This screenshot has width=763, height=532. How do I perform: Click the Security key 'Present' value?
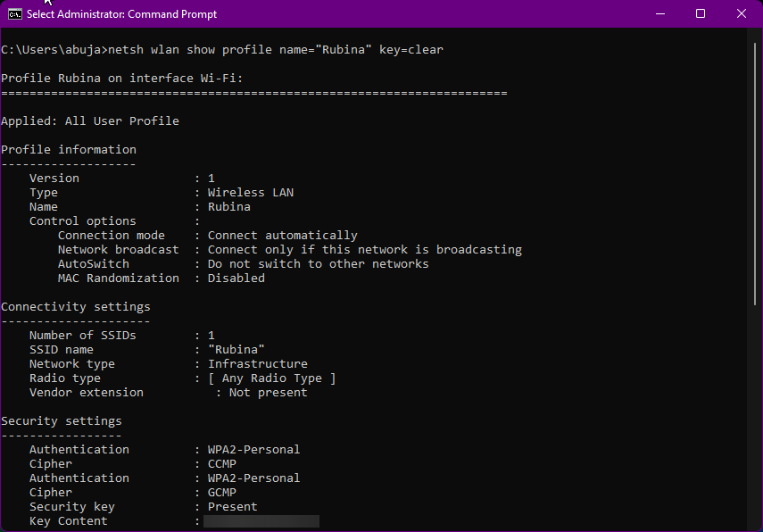(232, 507)
